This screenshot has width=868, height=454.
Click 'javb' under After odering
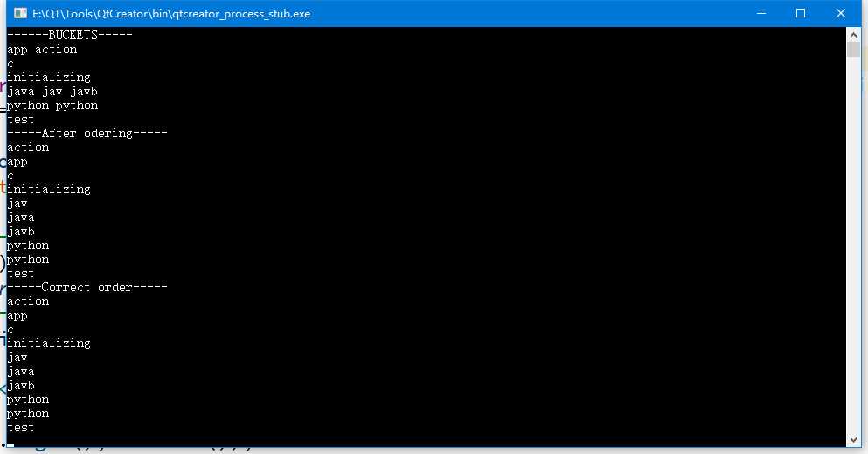[x=21, y=232]
